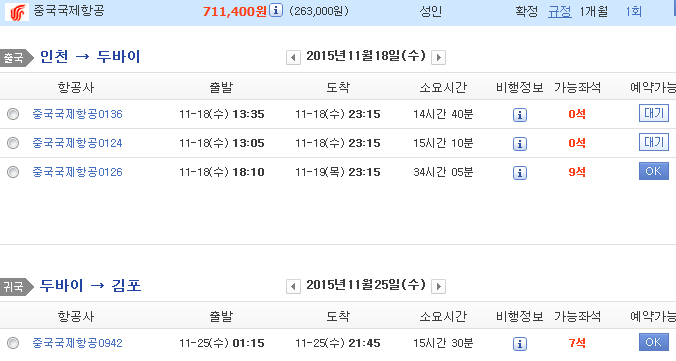
Task: Click 대기 waitlist button for flight 0124
Action: tap(654, 142)
